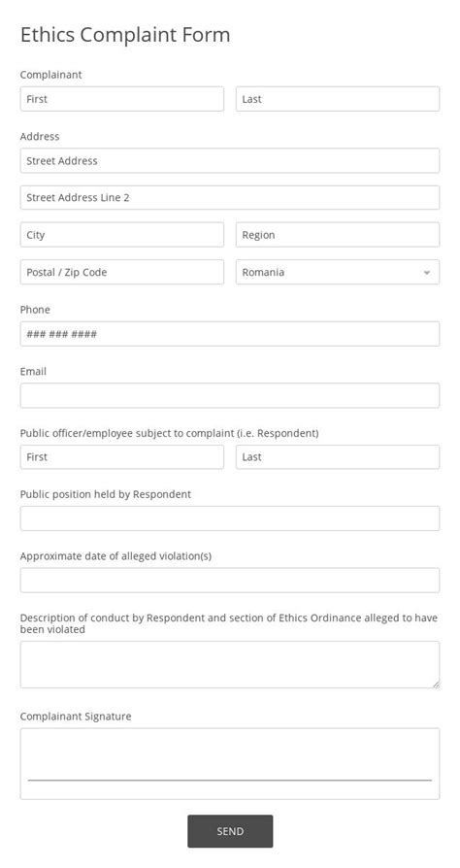Click the SEND button
460x868 pixels.
tap(230, 831)
